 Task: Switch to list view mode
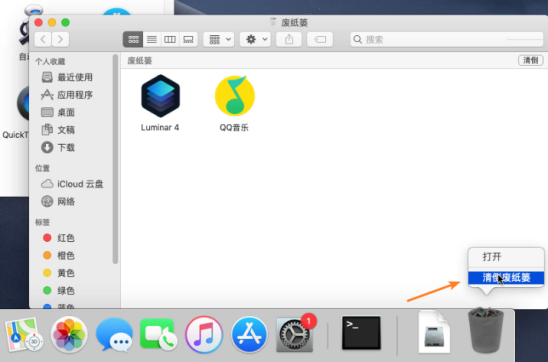[x=152, y=39]
